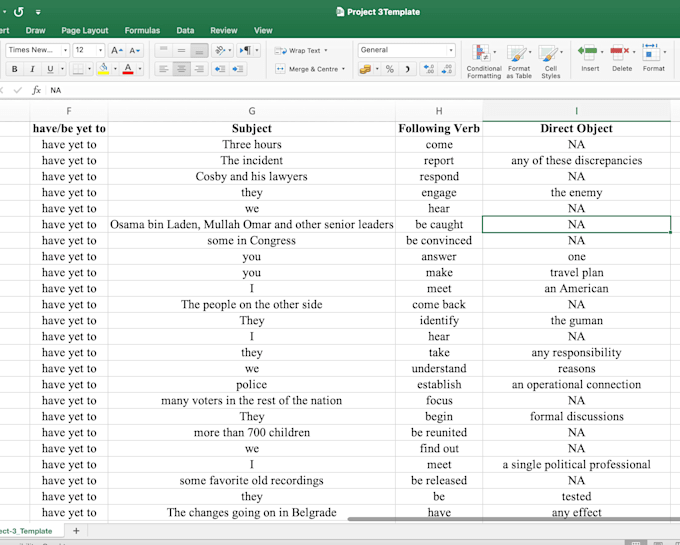Click the Delete cells icon
The width and height of the screenshot is (680, 545).
click(x=621, y=58)
